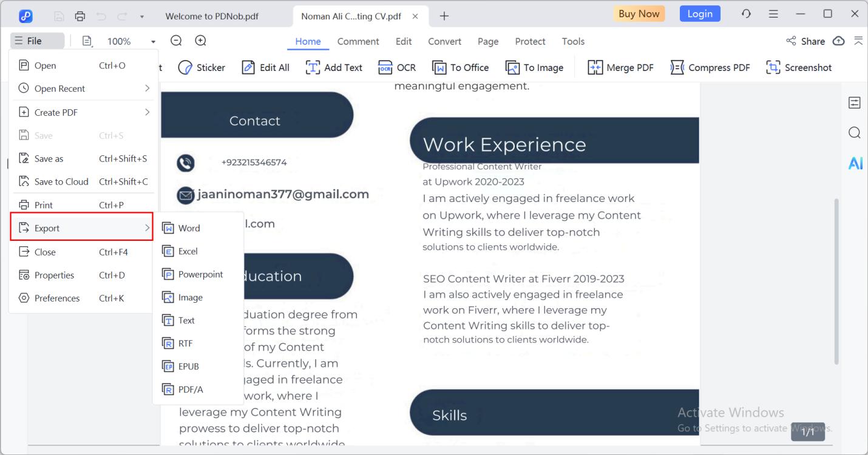The height and width of the screenshot is (455, 868).
Task: Click the 100% zoom value field
Action: pos(119,41)
